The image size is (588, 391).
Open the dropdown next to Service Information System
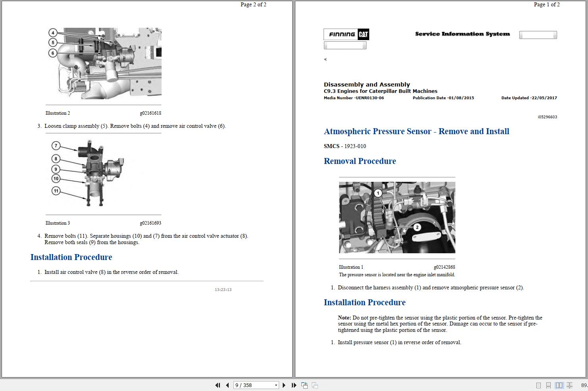(x=538, y=35)
